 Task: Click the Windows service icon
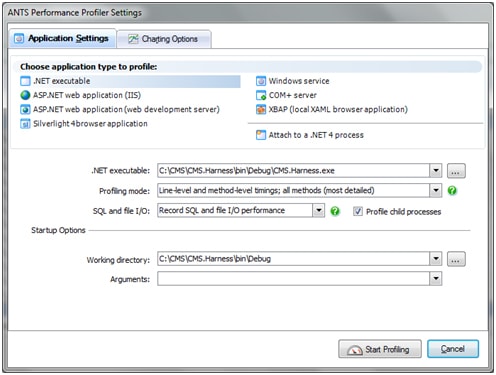(261, 81)
